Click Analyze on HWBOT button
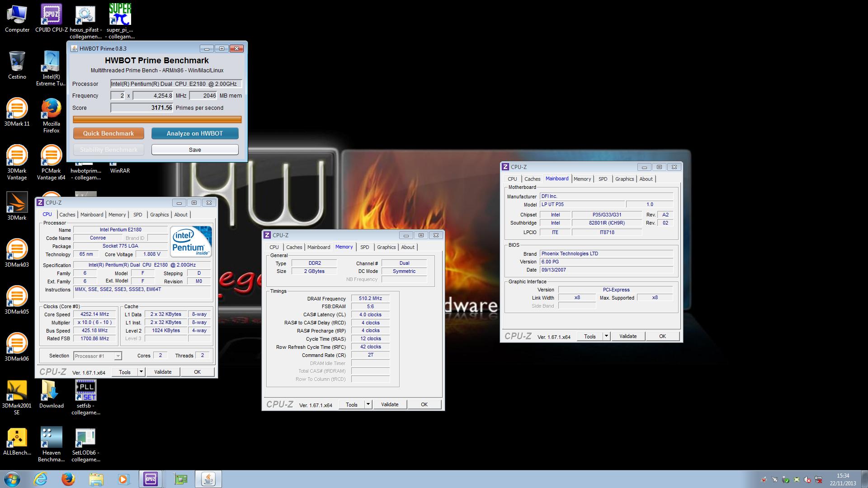Screen dimensions: 868x488 tap(195, 133)
